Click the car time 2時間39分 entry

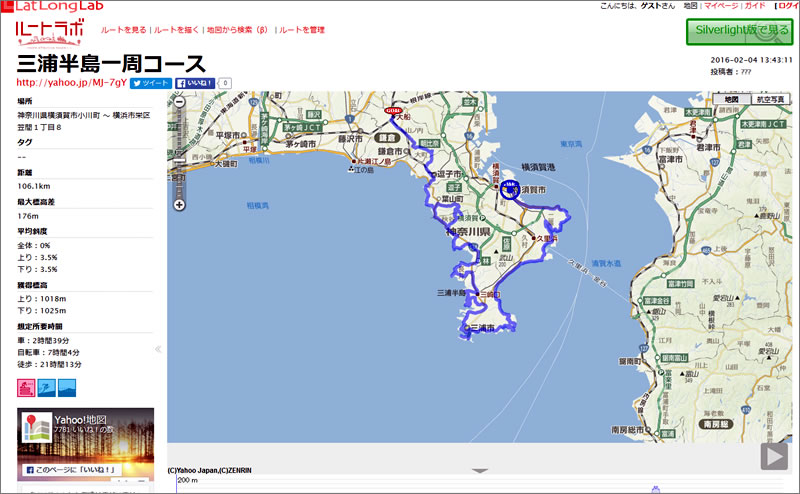[43, 341]
